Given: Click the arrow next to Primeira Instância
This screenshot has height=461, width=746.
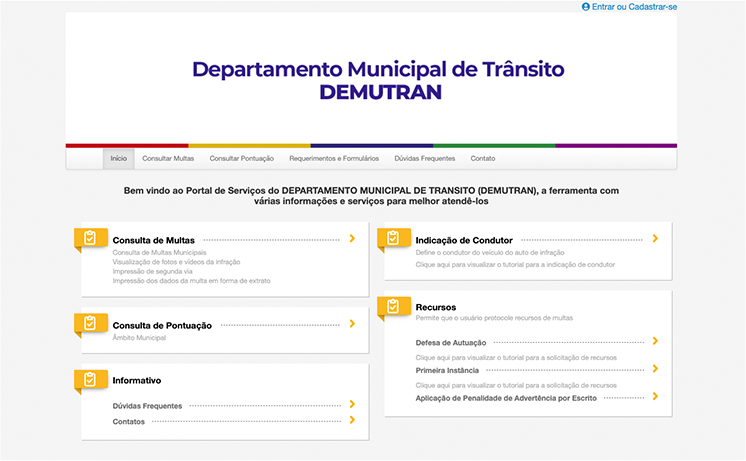Looking at the screenshot, I should coord(655,368).
